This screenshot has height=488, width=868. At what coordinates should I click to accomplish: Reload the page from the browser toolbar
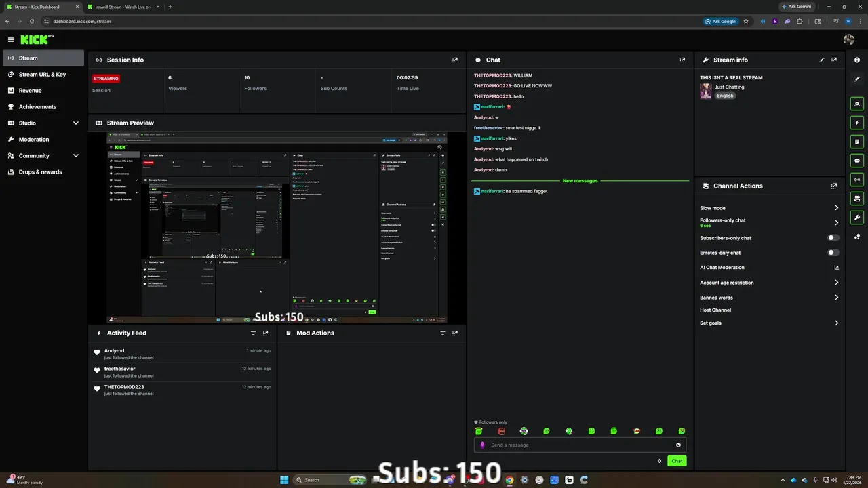pyautogui.click(x=31, y=21)
